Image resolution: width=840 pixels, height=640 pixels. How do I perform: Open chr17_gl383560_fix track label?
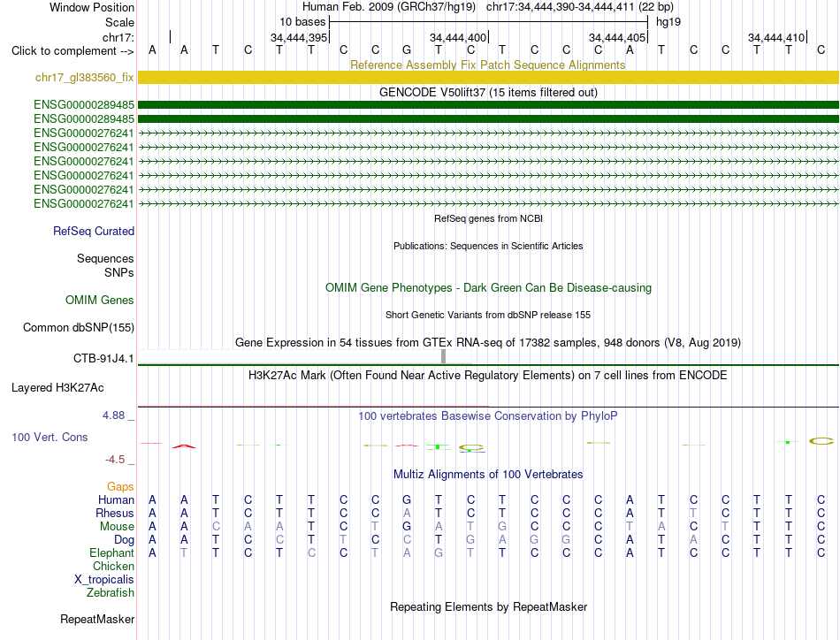(84, 78)
